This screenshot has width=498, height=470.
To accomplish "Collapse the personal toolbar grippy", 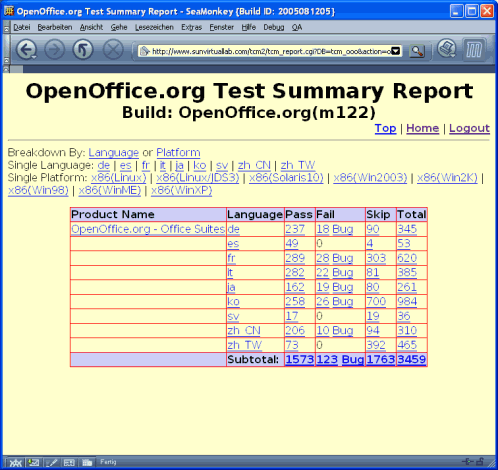I will [6, 69].
